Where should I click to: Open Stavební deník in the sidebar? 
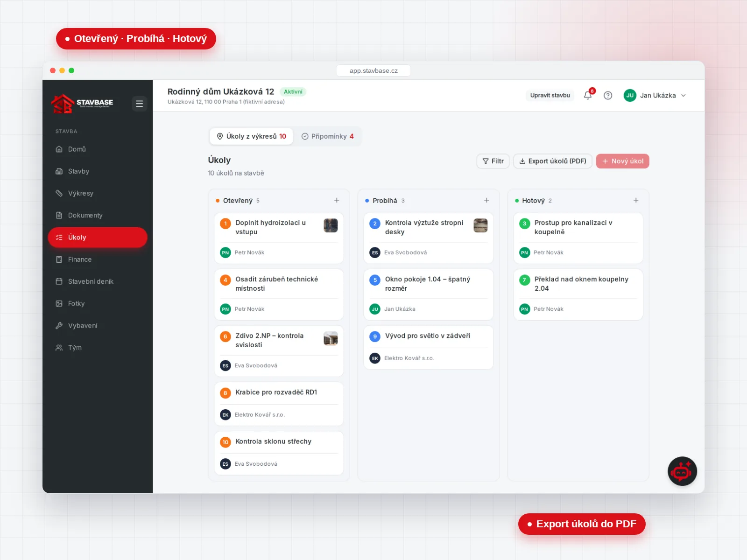pos(98,281)
